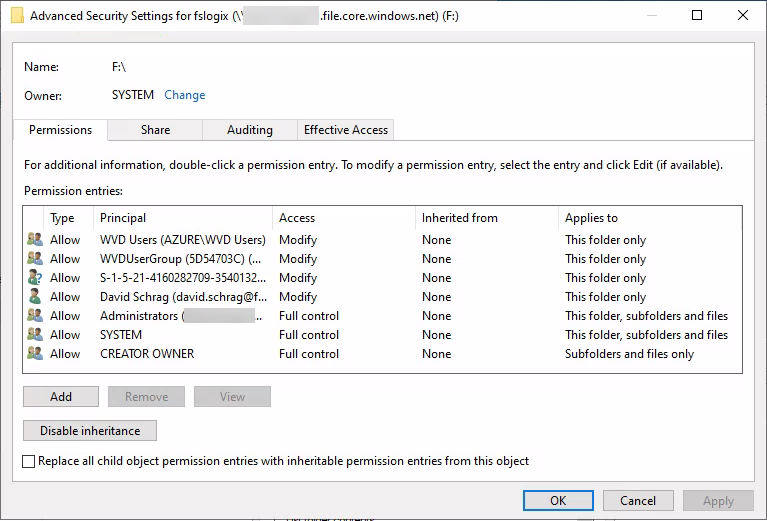Viewport: 767px width, 521px height.
Task: Enable replace all child object permissions checkbox
Action: point(29,461)
